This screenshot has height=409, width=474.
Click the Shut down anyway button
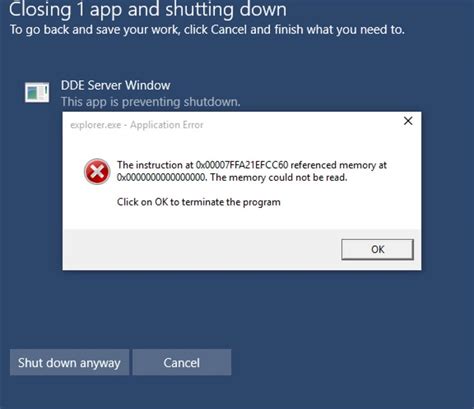69,362
